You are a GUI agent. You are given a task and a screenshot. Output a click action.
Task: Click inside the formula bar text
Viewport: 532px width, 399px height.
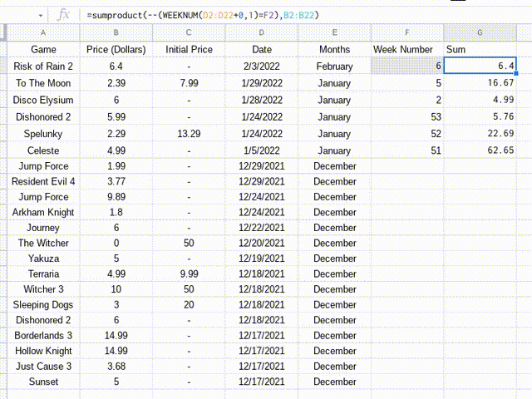[203, 15]
